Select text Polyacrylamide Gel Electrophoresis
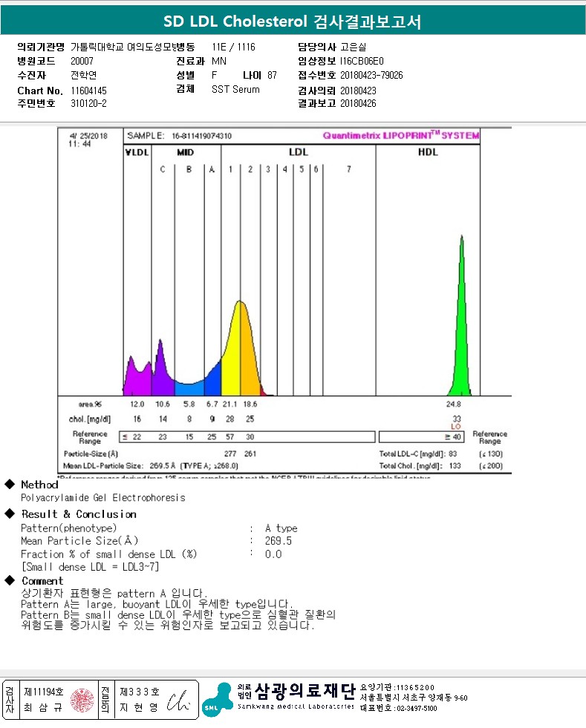Viewport: 586px width, 728px height. tap(103, 498)
